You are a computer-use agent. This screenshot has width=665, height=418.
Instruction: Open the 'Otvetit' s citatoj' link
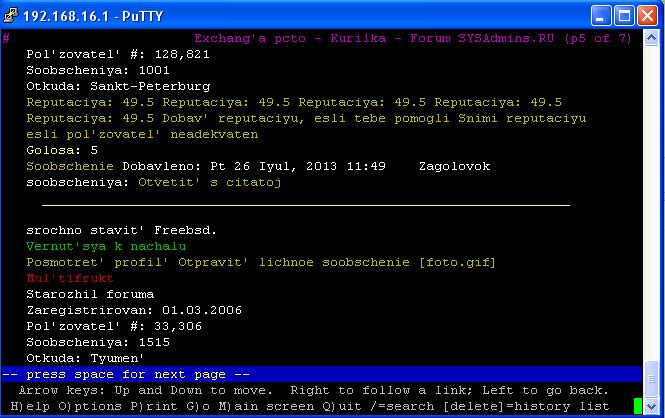tap(210, 182)
